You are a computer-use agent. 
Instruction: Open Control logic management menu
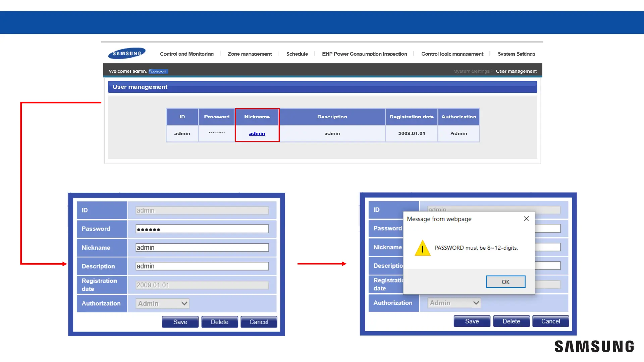[x=452, y=54]
